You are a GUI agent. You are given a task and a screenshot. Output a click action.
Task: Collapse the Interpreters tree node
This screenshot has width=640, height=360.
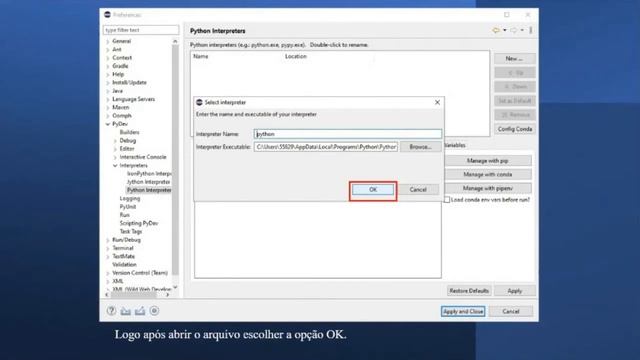[x=115, y=165]
